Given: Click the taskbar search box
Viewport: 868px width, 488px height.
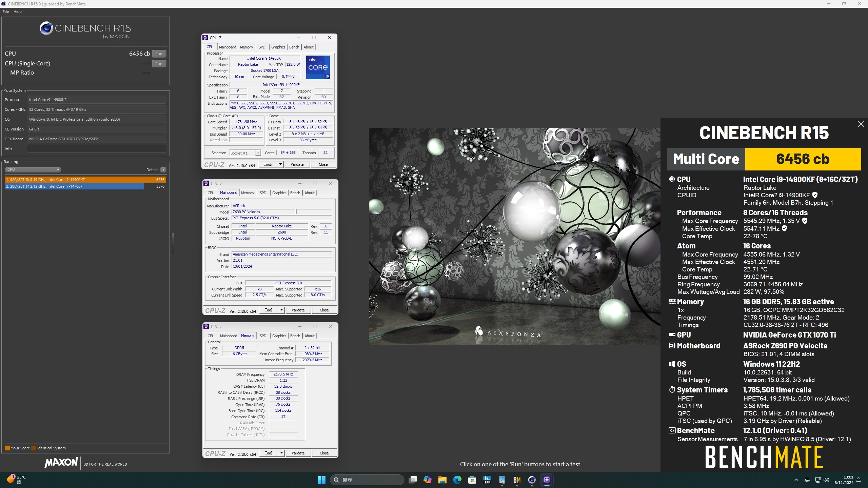Looking at the screenshot, I should pyautogui.click(x=367, y=480).
